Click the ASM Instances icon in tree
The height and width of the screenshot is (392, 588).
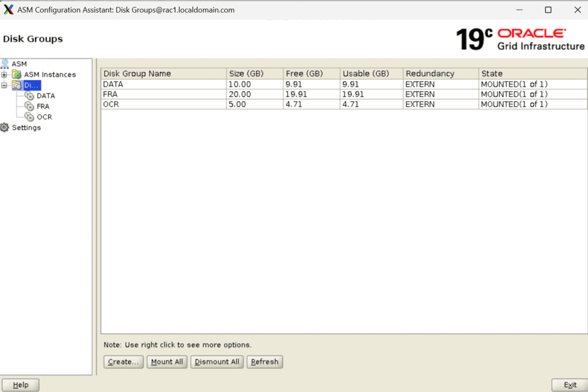17,75
